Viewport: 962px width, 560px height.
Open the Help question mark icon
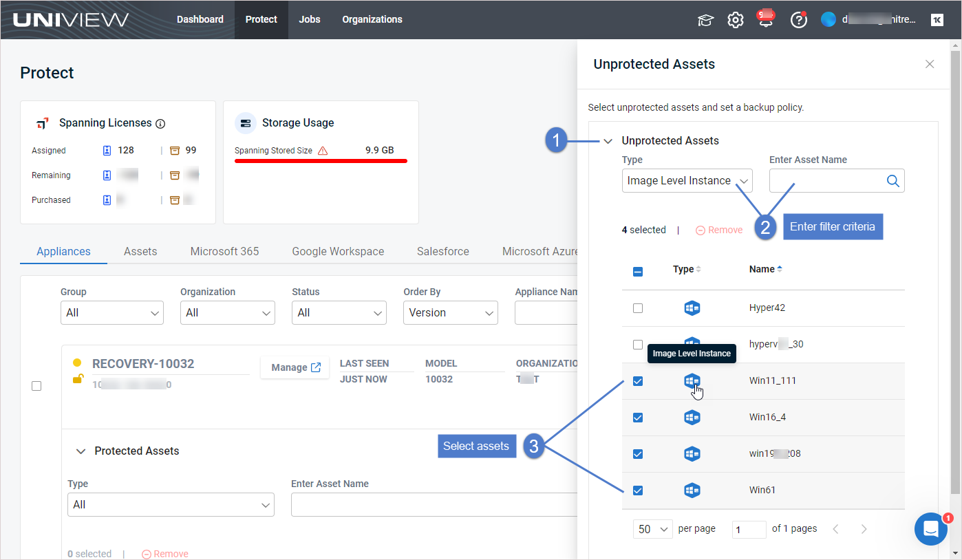tap(798, 20)
